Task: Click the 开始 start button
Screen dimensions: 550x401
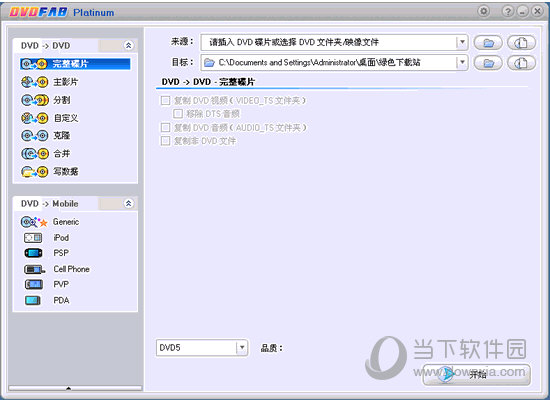Action: (477, 374)
